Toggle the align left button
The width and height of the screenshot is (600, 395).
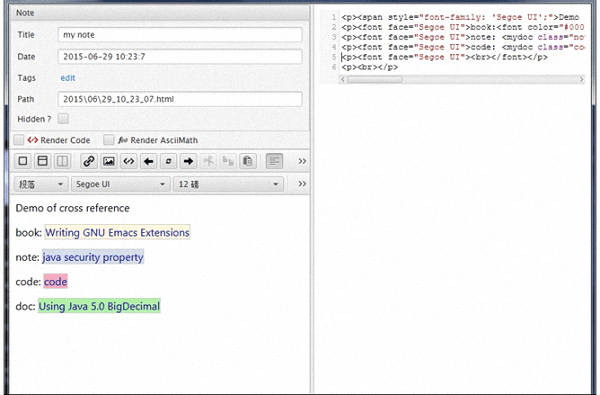click(274, 161)
